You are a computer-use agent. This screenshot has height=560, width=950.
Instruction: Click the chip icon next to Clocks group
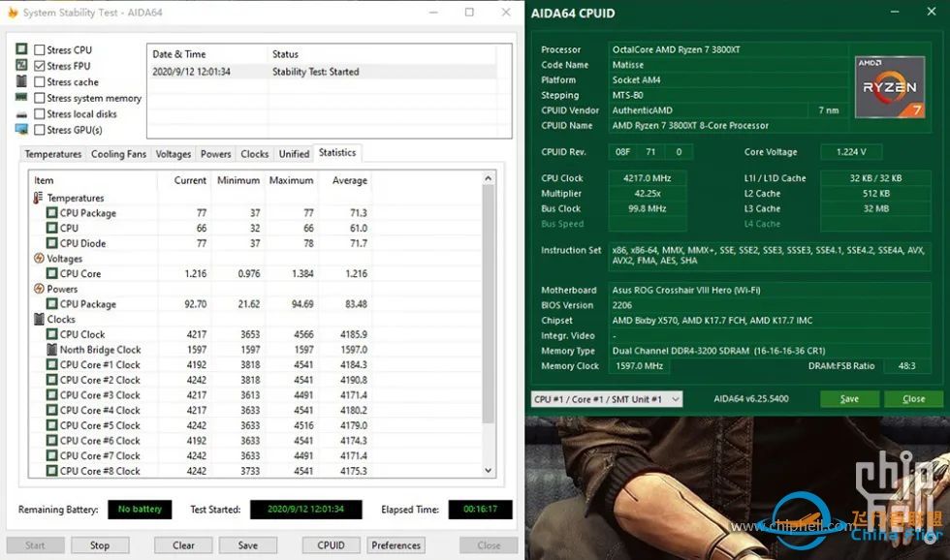[39, 319]
